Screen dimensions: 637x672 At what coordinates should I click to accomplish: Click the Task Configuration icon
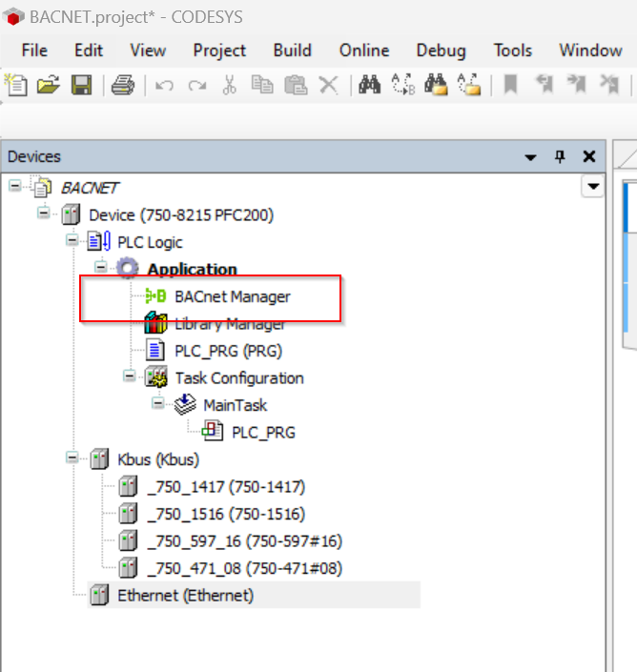(x=156, y=377)
